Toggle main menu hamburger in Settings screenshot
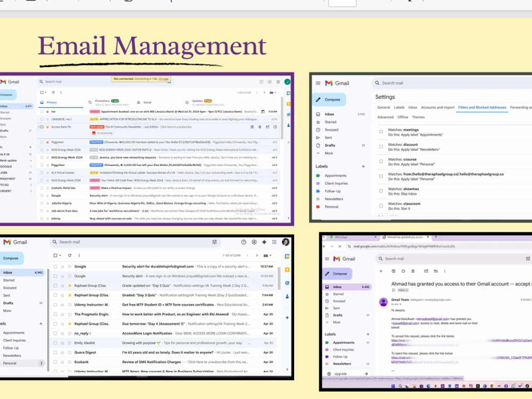 point(318,83)
